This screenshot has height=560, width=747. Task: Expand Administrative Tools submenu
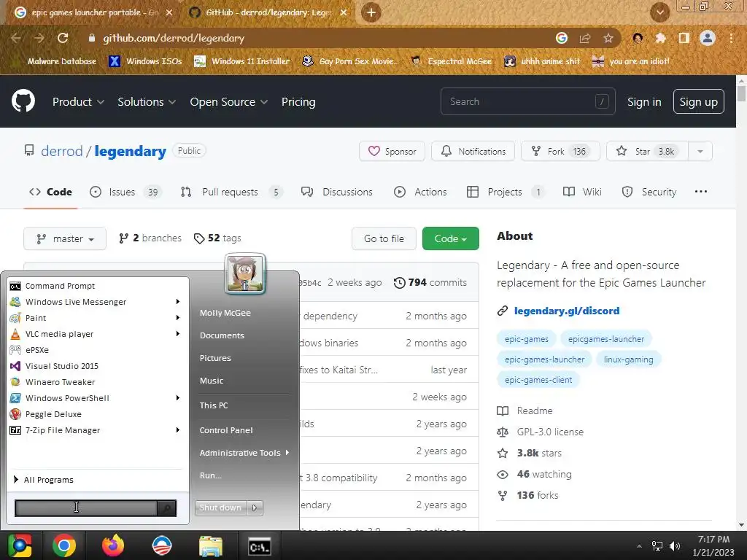(x=244, y=453)
